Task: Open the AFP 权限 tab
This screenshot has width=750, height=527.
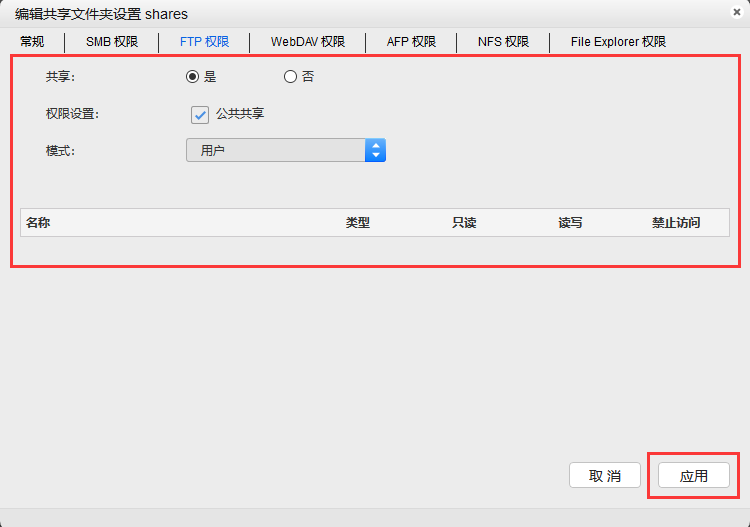Action: tap(411, 42)
